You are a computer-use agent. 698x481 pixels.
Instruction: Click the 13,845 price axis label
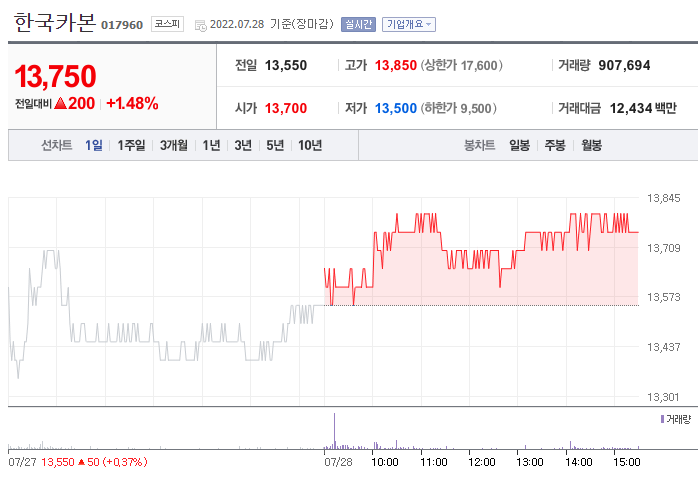point(663,198)
